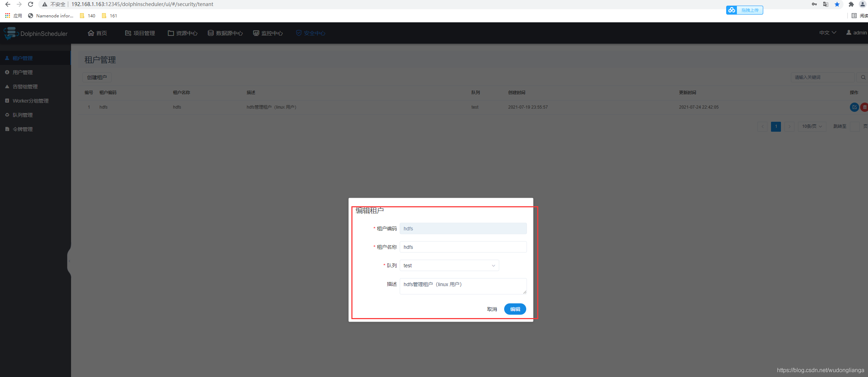
Task: Click the red delete icon for hdfs tenant
Action: coord(864,107)
